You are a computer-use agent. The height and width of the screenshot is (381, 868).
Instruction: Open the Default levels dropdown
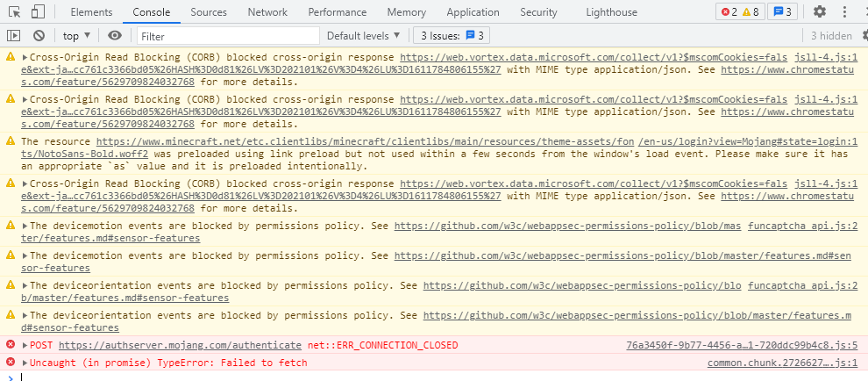363,36
